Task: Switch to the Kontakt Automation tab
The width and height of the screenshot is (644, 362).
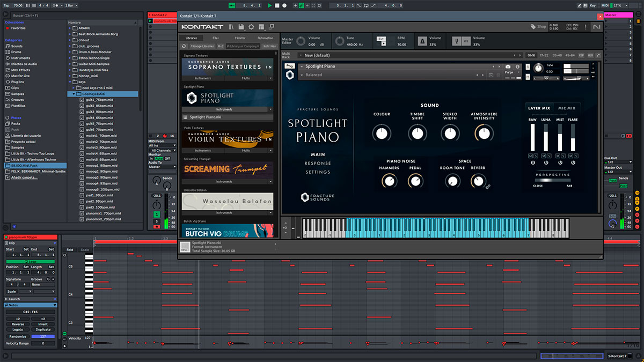Action: (x=265, y=38)
